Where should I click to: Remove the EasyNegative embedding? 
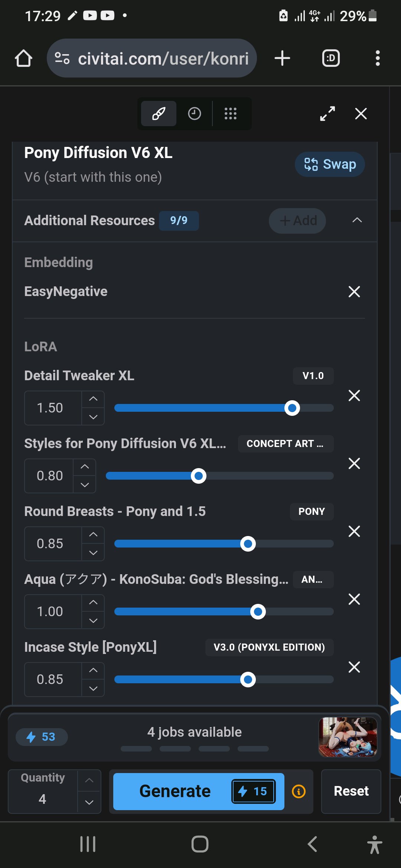354,292
